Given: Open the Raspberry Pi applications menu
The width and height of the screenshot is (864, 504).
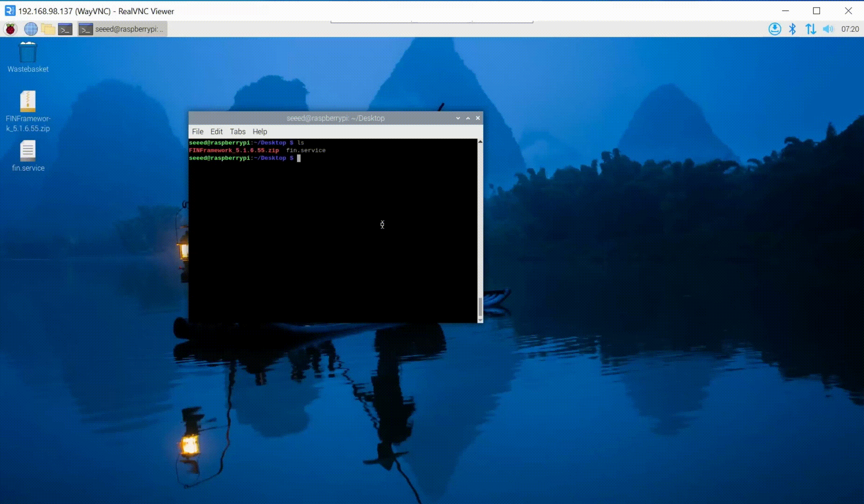Looking at the screenshot, I should [x=10, y=29].
